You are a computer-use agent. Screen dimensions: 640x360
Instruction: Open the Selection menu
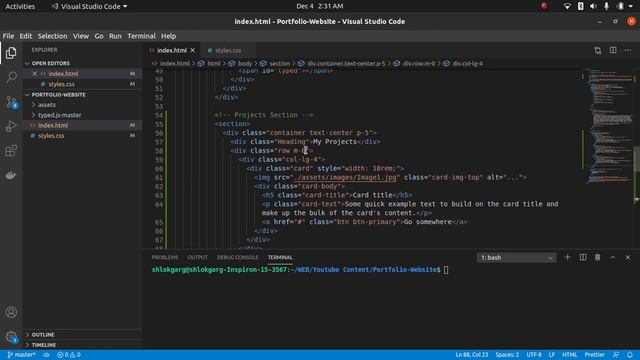tap(52, 36)
